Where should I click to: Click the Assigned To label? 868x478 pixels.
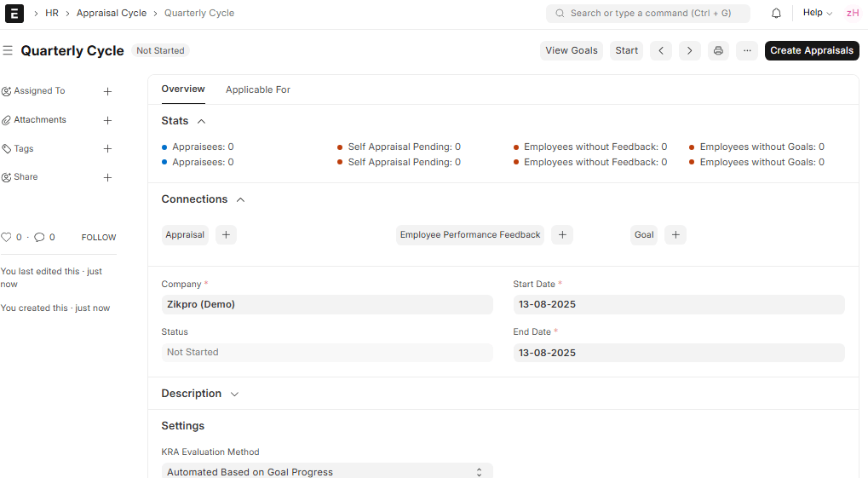pos(39,91)
